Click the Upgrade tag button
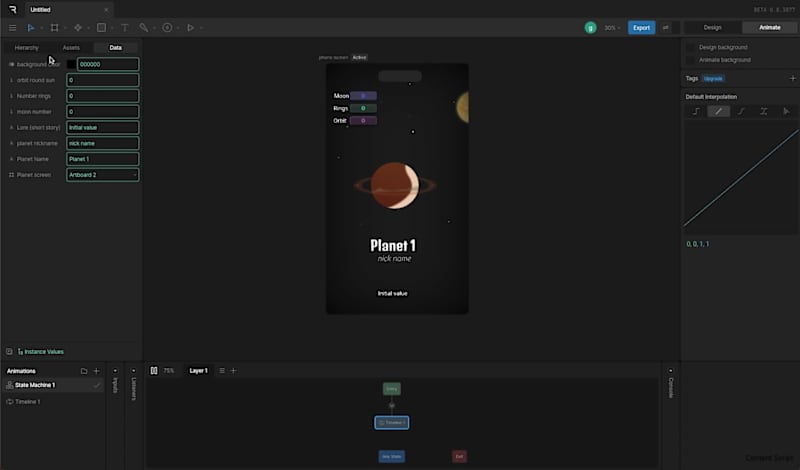Image resolution: width=800 pixels, height=470 pixels. coord(713,79)
